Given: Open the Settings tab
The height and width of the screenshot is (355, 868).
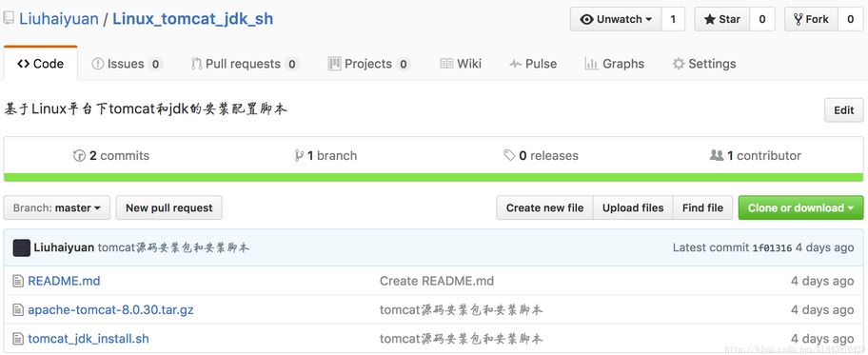Looking at the screenshot, I should click(704, 64).
